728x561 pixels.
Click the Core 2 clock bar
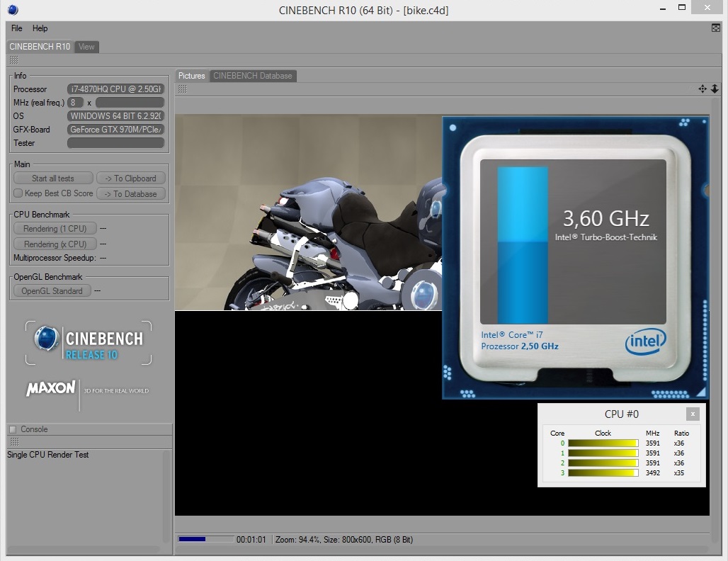tap(603, 463)
